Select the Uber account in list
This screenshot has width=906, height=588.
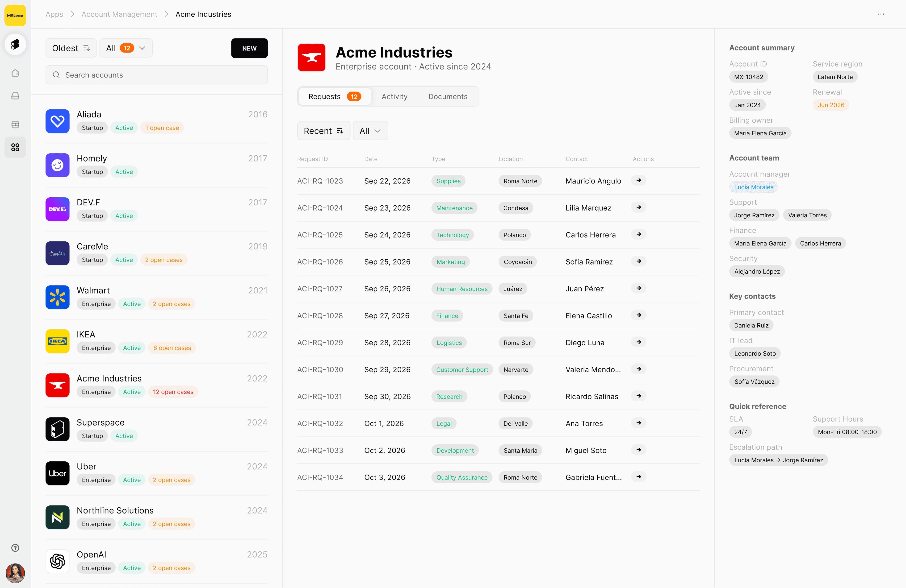point(156,473)
